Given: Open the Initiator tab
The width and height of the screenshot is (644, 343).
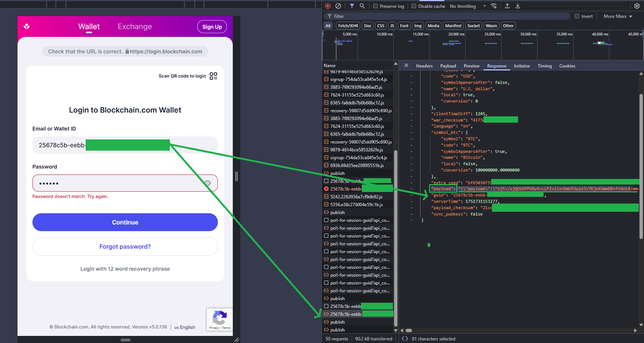Looking at the screenshot, I should pyautogui.click(x=522, y=66).
